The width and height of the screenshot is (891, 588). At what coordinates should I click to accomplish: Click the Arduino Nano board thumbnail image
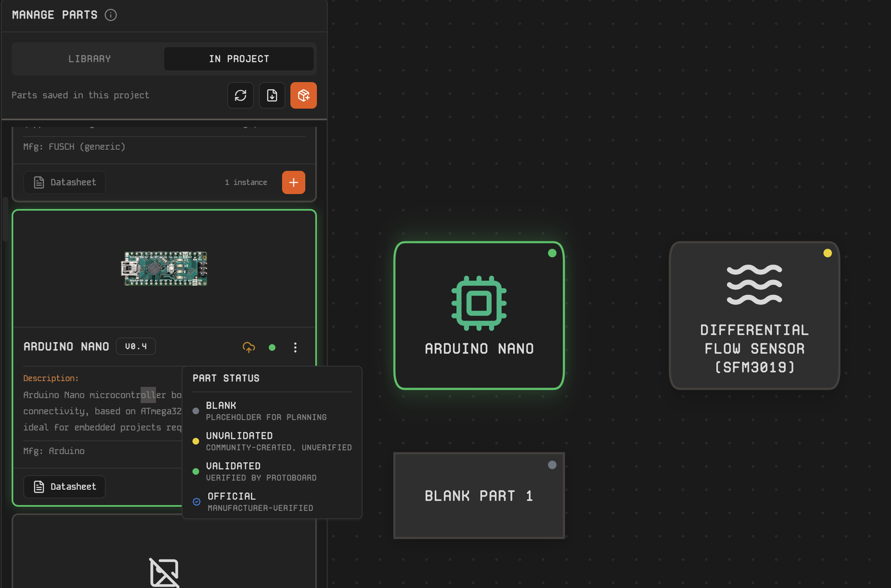tap(165, 268)
